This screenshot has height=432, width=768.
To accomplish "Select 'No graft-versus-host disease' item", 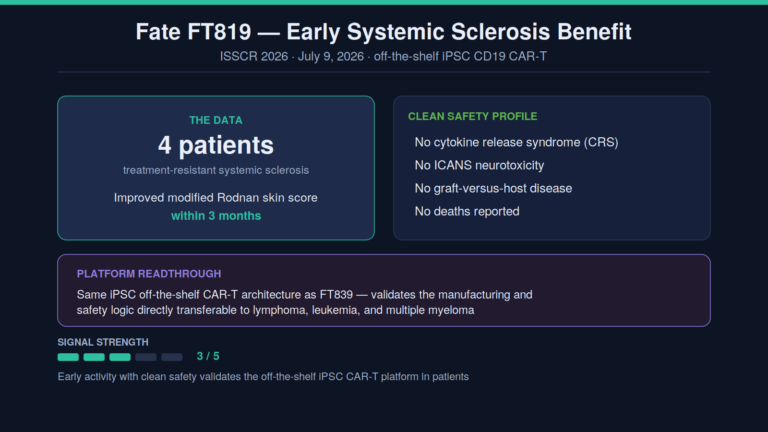I will pyautogui.click(x=493, y=188).
